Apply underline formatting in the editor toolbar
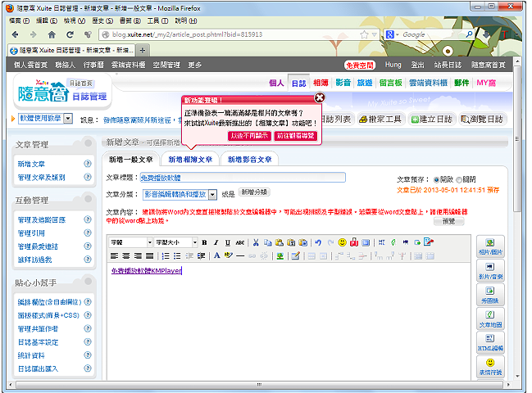Image resolution: width=532 pixels, height=393 pixels. point(228,242)
